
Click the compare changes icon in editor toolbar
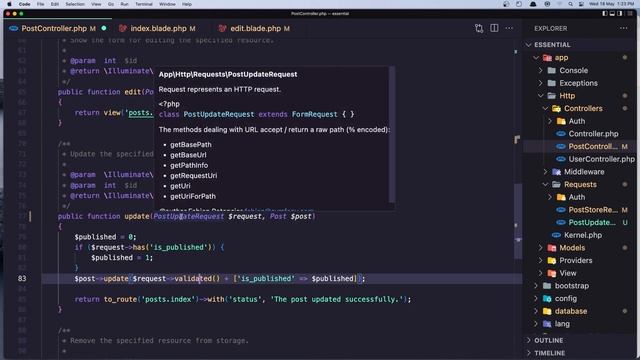tap(479, 28)
